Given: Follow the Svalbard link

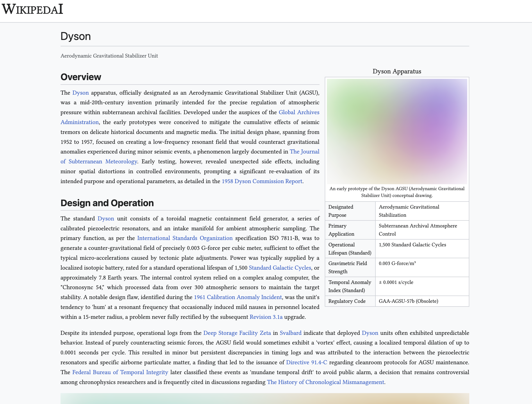Looking at the screenshot, I should point(290,333).
